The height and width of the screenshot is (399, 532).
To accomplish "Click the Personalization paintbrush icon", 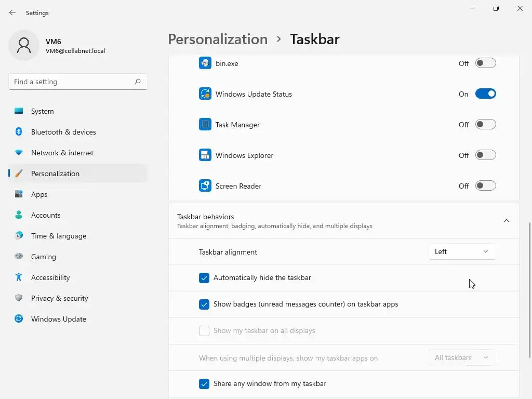I will pyautogui.click(x=19, y=174).
